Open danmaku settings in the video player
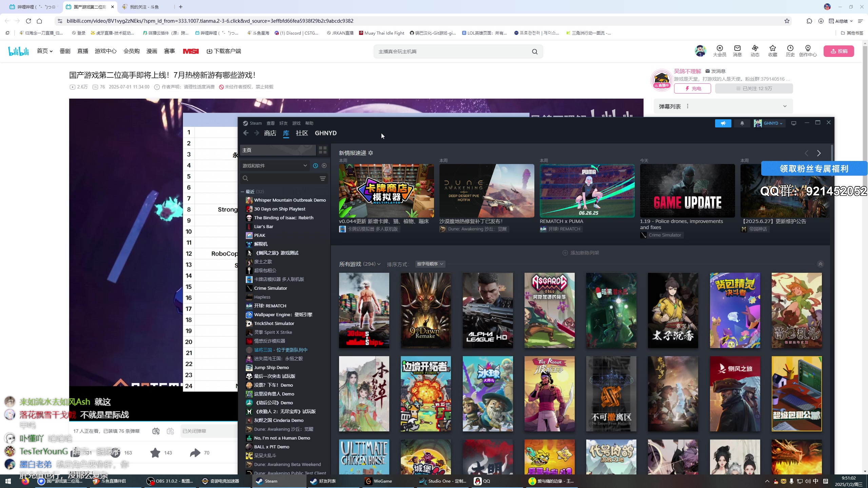868x488 pixels. click(x=170, y=431)
